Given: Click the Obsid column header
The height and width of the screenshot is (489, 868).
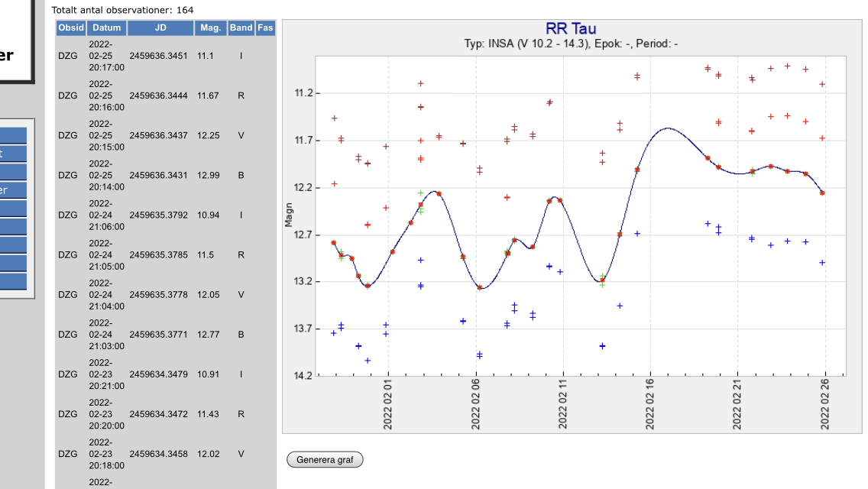Looking at the screenshot, I should [71, 28].
